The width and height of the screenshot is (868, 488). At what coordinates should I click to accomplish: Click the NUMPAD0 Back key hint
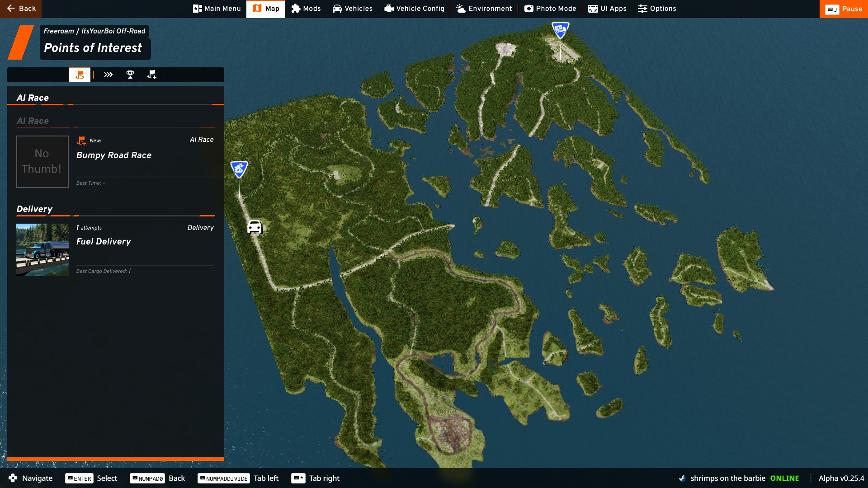157,478
